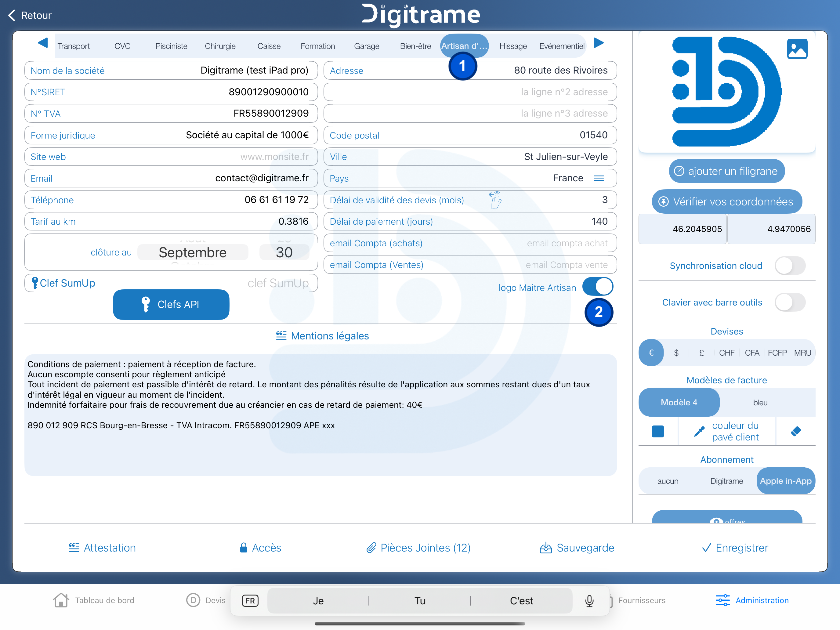Open the Administration sliders icon
840x630 pixels.
(x=722, y=600)
